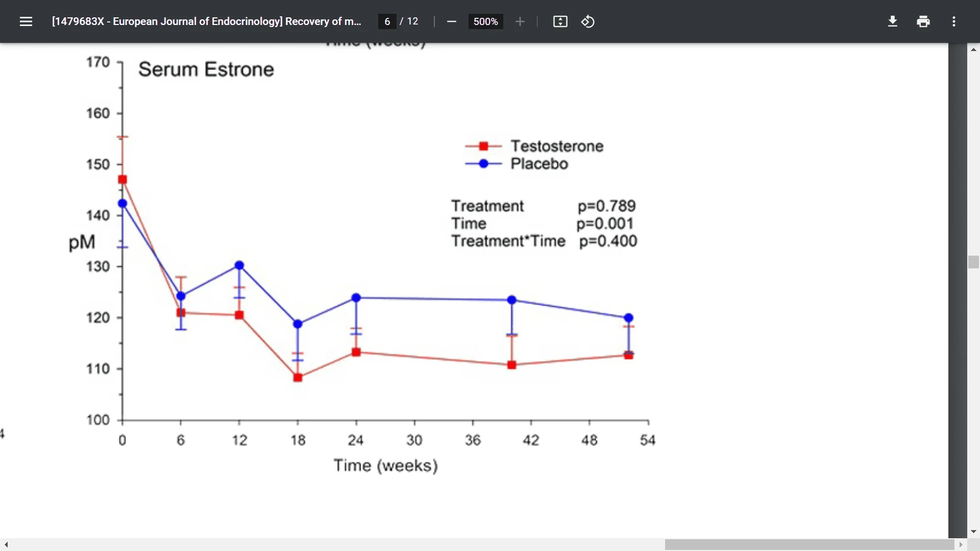Click the page number field showing 6
Image resolution: width=980 pixels, height=551 pixels.
point(387,21)
